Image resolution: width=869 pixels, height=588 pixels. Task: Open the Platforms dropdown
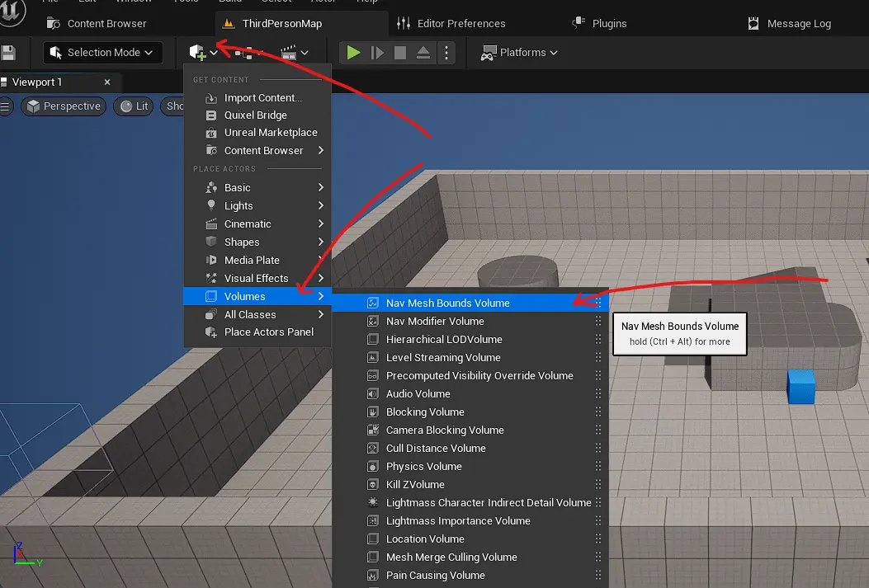(519, 52)
